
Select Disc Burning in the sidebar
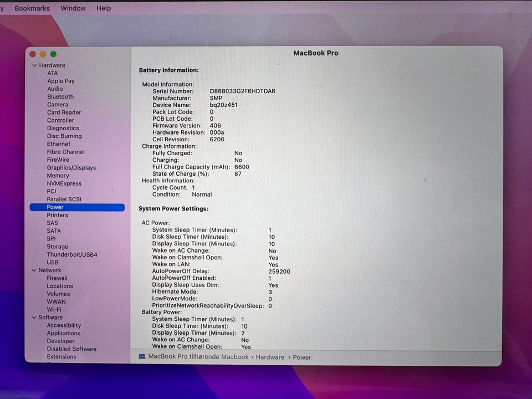click(64, 136)
